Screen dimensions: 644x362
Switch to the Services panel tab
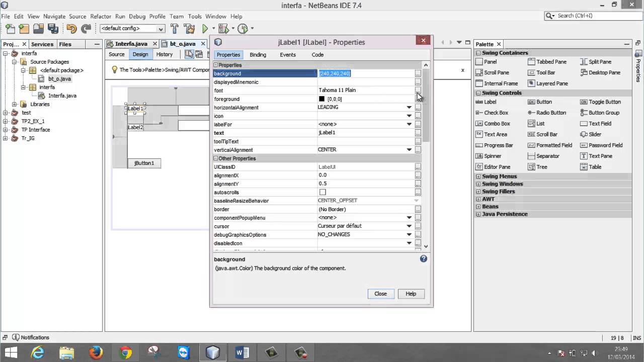click(42, 44)
